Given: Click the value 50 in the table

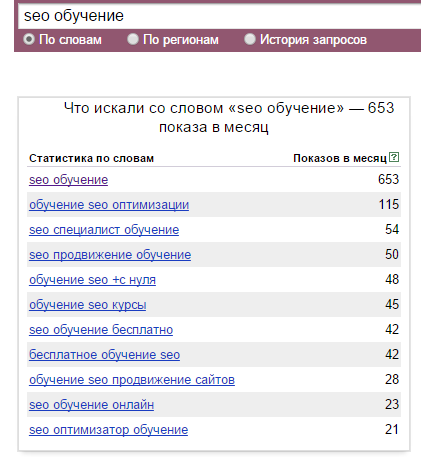Looking at the screenshot, I should (392, 254).
